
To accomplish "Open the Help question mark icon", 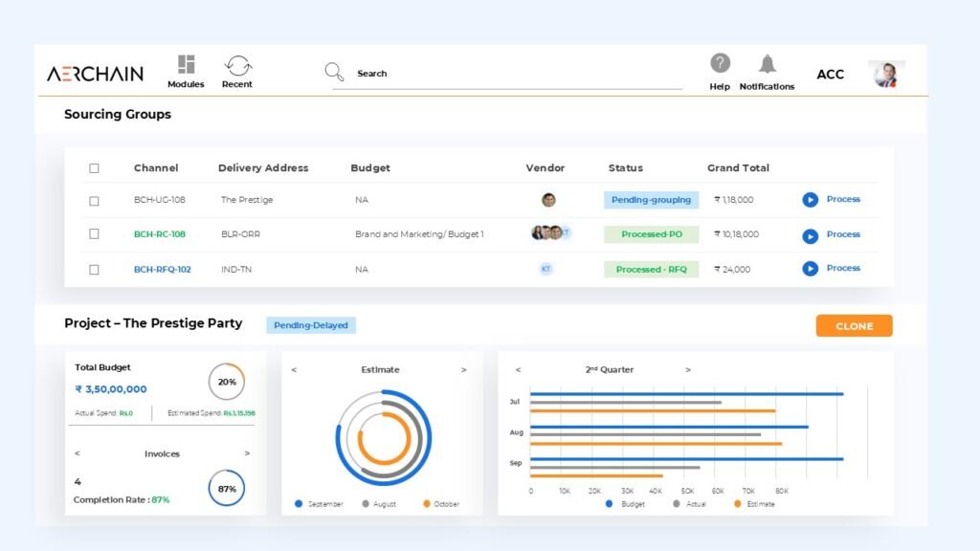I will [x=720, y=63].
